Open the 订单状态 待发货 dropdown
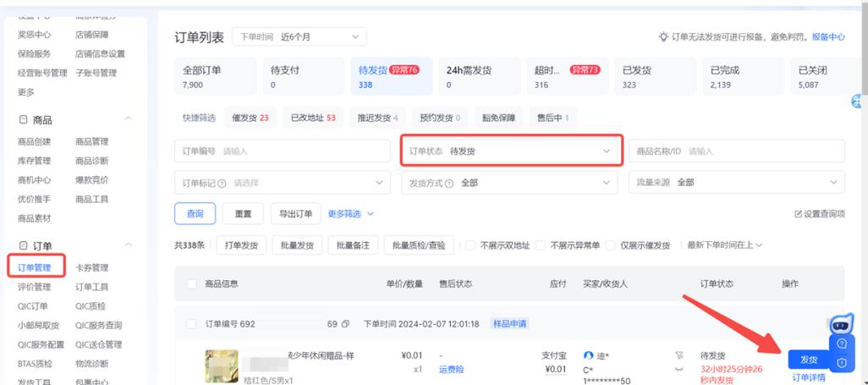The height and width of the screenshot is (385, 868). tap(510, 151)
